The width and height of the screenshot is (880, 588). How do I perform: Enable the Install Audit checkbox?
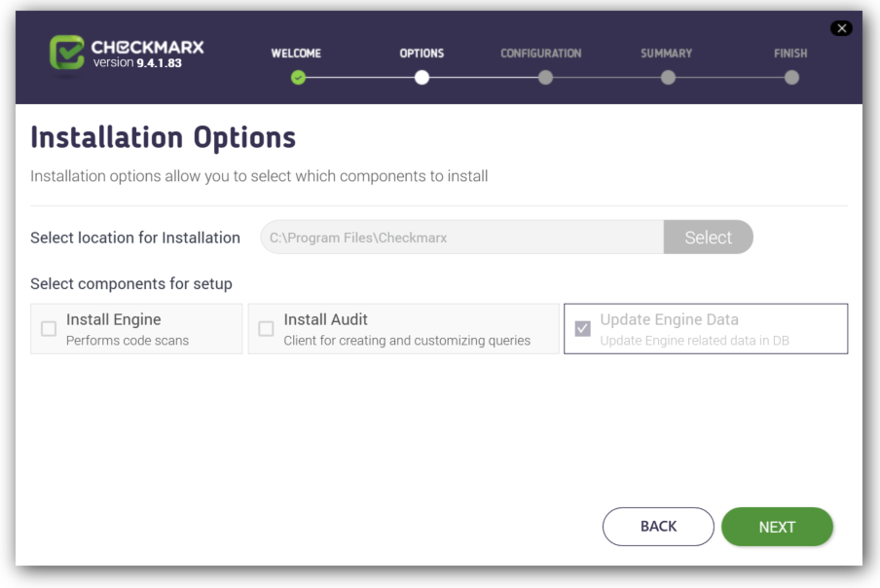[x=266, y=329]
